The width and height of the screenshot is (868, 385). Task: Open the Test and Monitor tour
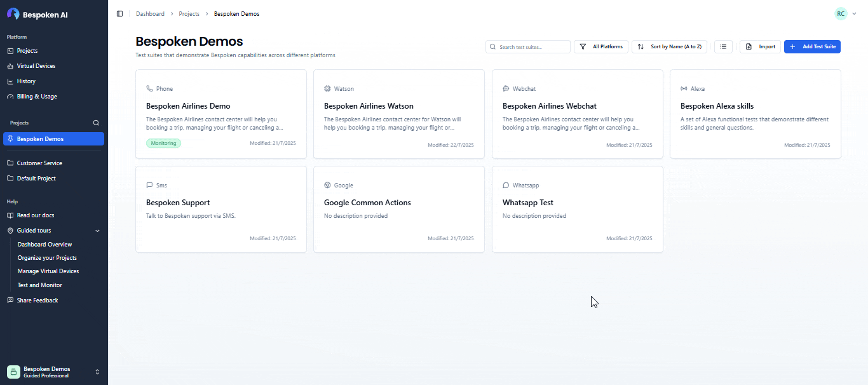tap(40, 285)
